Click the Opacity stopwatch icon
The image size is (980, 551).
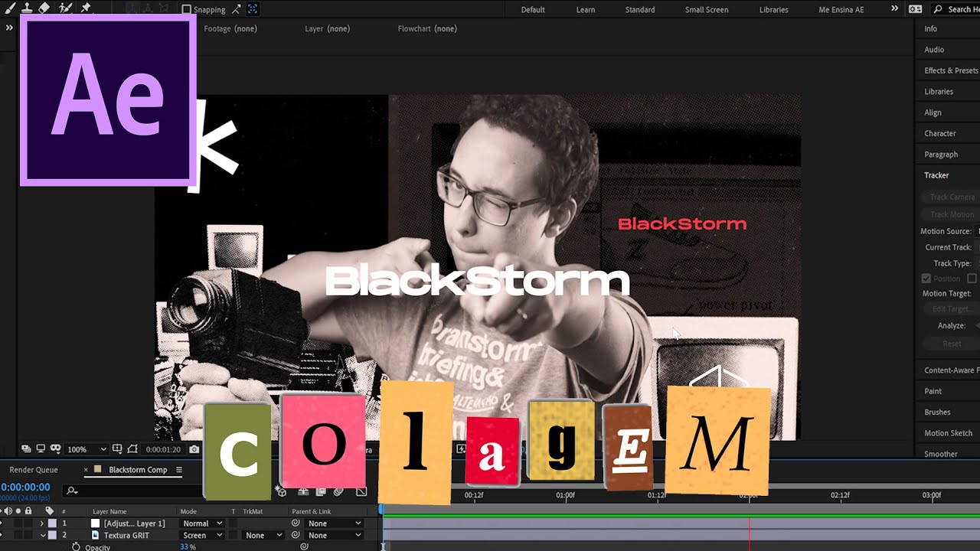point(76,547)
